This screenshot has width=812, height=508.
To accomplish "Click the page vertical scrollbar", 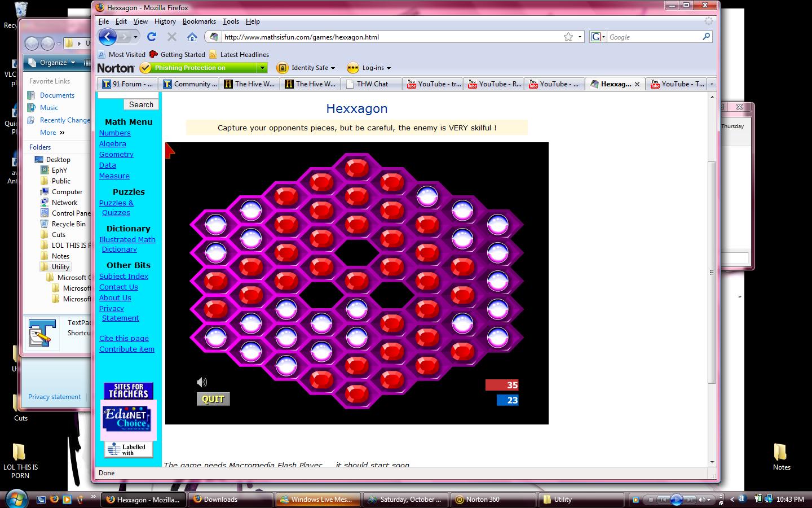I will click(712, 272).
